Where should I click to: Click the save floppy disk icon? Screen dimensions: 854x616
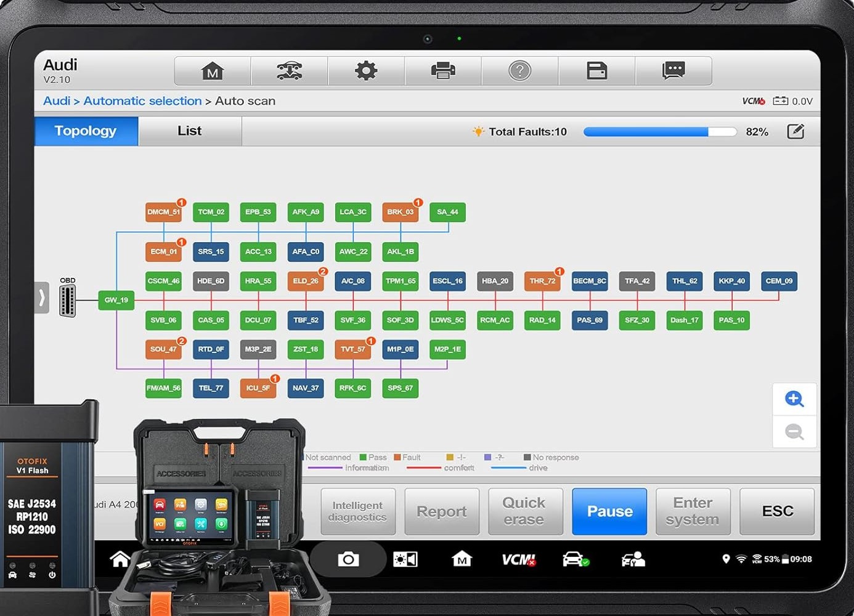(596, 71)
